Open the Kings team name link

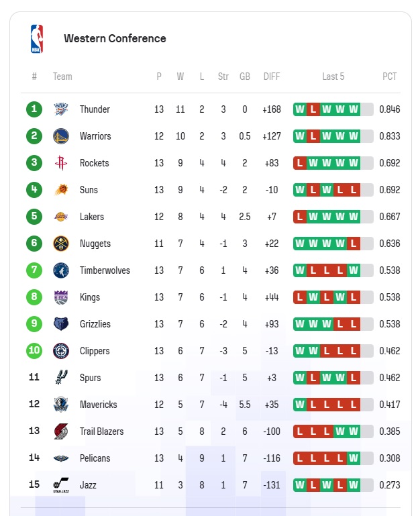pos(90,297)
